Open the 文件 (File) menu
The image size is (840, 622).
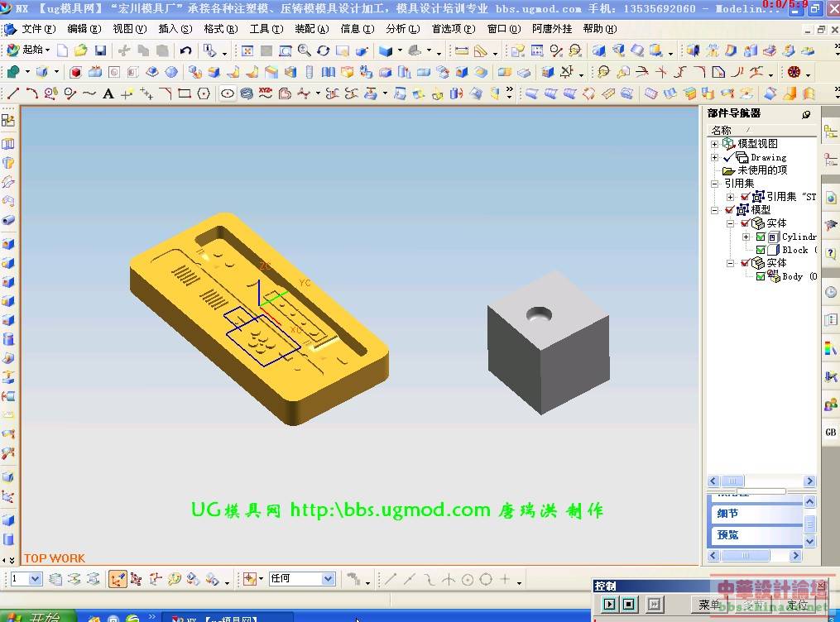38,29
